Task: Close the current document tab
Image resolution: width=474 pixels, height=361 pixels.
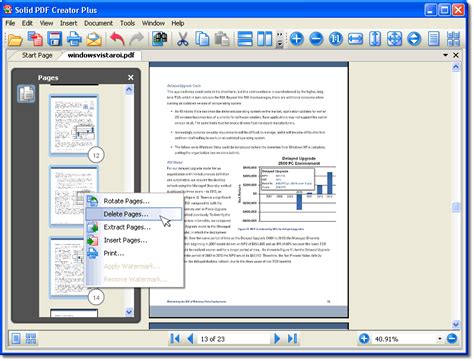Action: [456, 55]
